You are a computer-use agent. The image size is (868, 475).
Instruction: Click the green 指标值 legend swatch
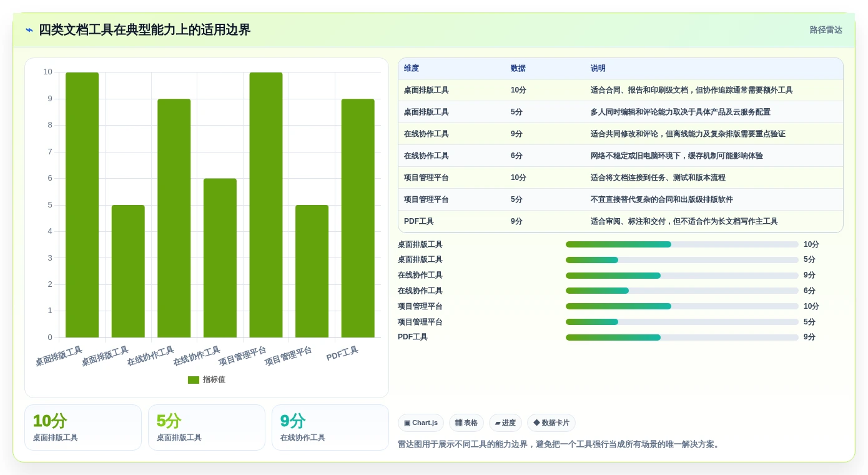[194, 380]
